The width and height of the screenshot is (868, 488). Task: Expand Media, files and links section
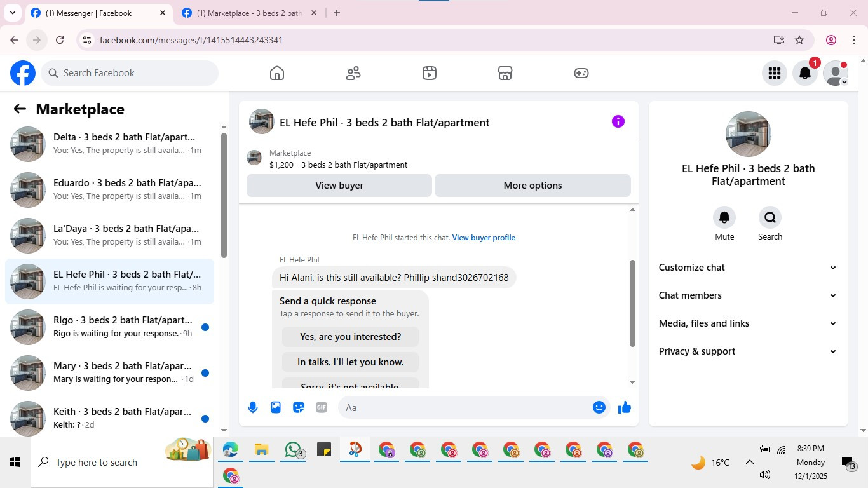coord(748,323)
